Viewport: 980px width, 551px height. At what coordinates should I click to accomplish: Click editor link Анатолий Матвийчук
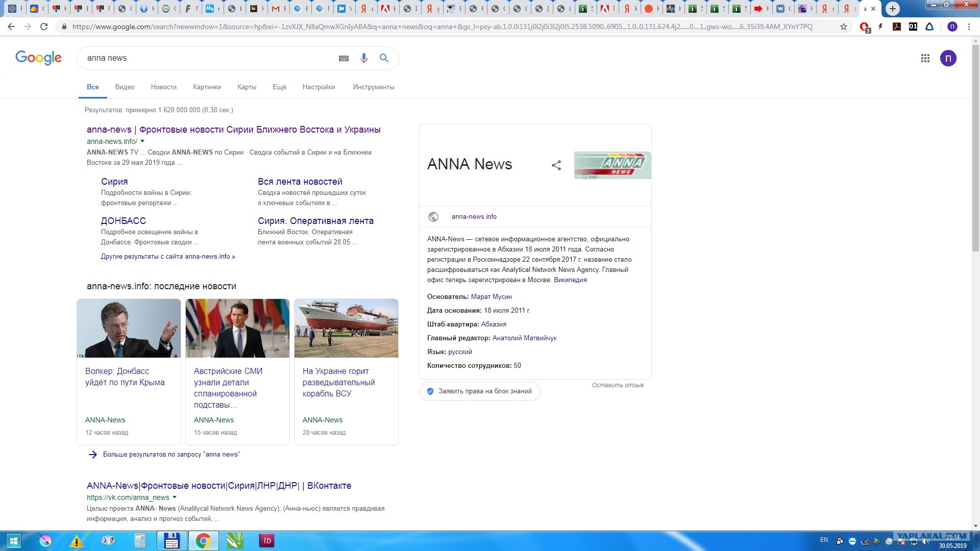[x=524, y=338]
